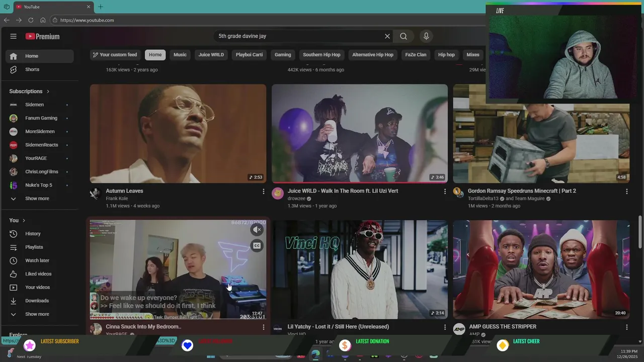
Task: Open AMP GUESS THE STRIPPER thumbnail
Action: tap(541, 269)
